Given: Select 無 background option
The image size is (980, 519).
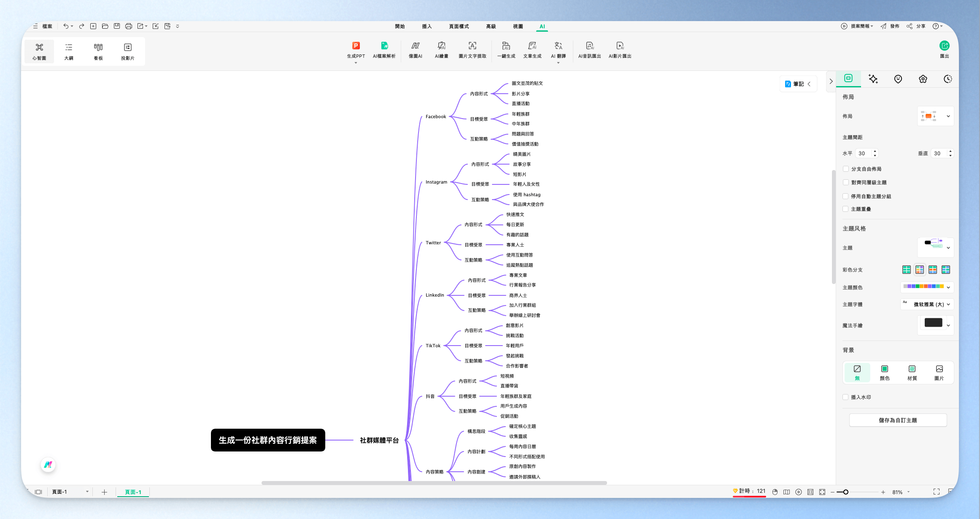Looking at the screenshot, I should (x=857, y=373).
